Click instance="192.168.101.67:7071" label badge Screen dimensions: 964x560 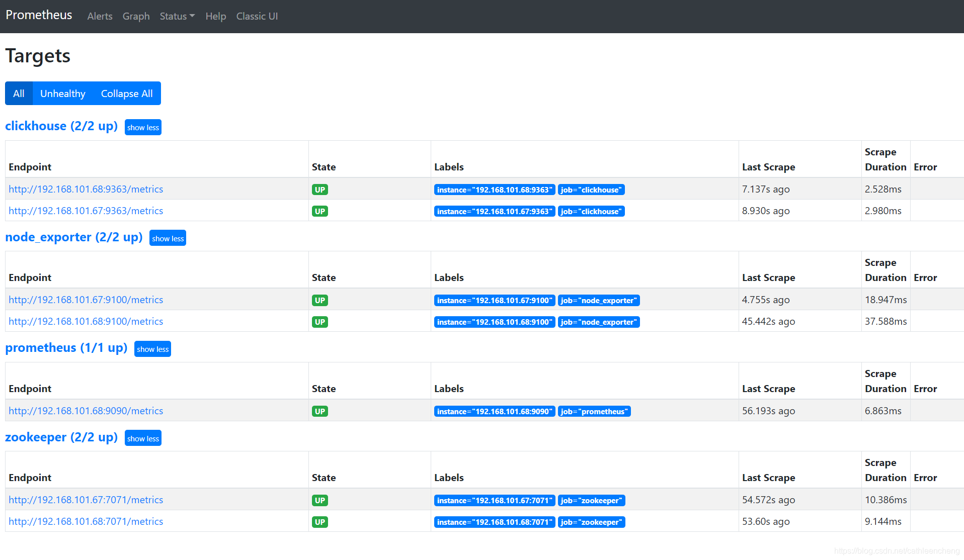pos(495,500)
